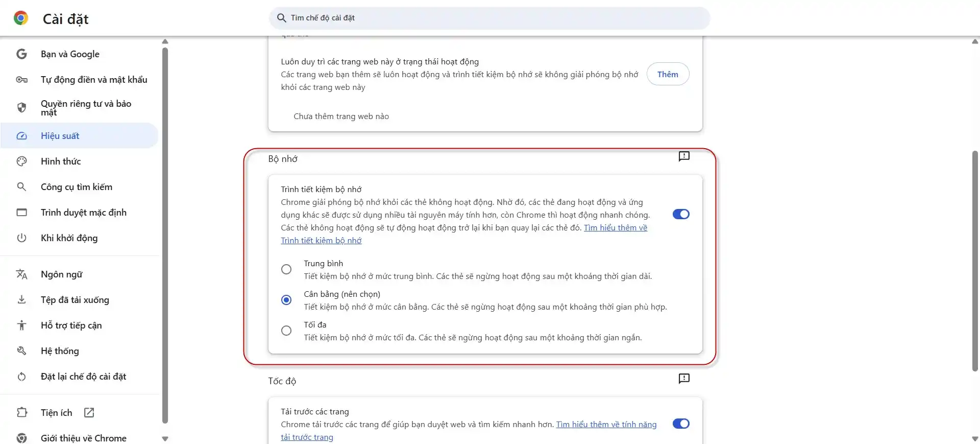Select the Trung bình radio option
The width and height of the screenshot is (980, 444).
pyautogui.click(x=286, y=269)
